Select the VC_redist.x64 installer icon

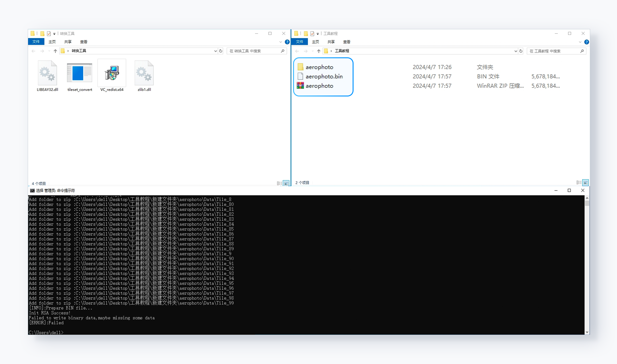112,73
